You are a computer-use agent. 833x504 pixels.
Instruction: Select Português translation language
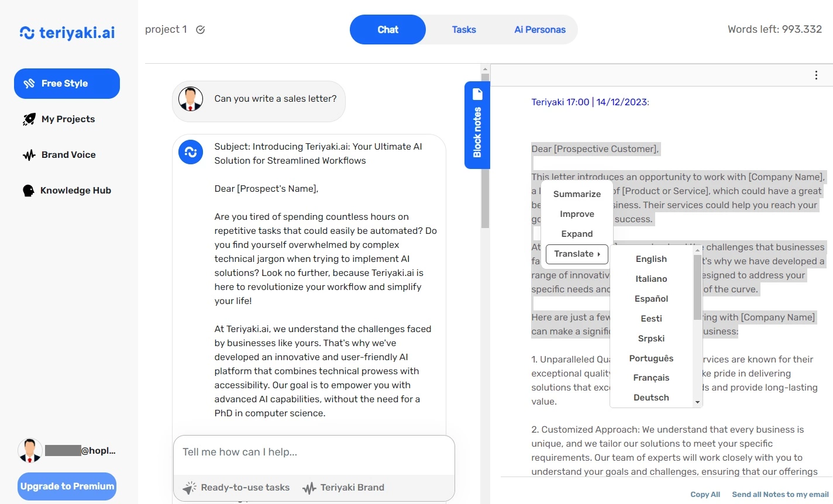[651, 358]
